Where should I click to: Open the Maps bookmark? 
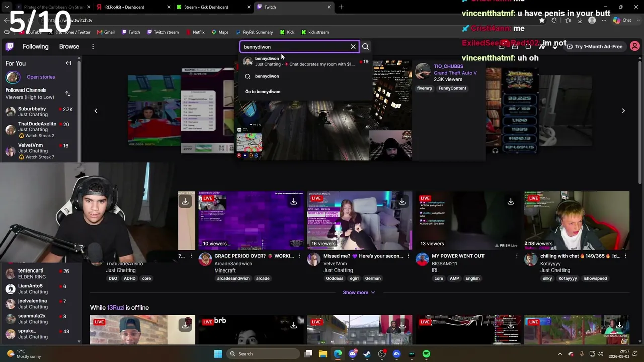220,32
